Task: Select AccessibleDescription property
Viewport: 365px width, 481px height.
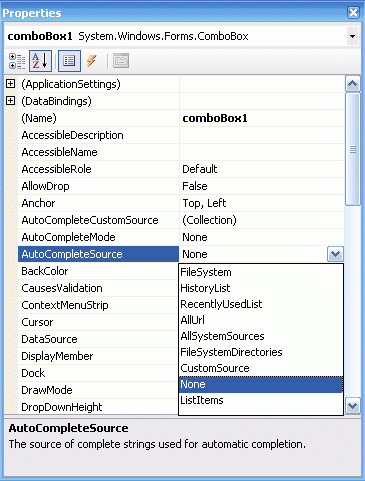Action: tap(99, 135)
